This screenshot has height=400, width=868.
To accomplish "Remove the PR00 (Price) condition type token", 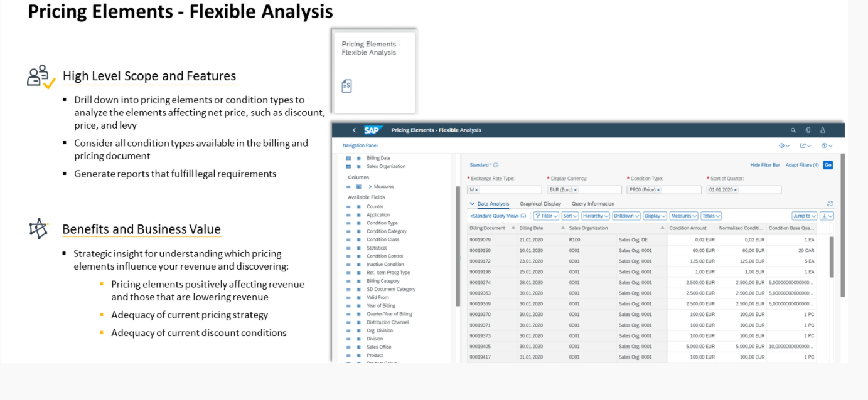I will point(658,190).
